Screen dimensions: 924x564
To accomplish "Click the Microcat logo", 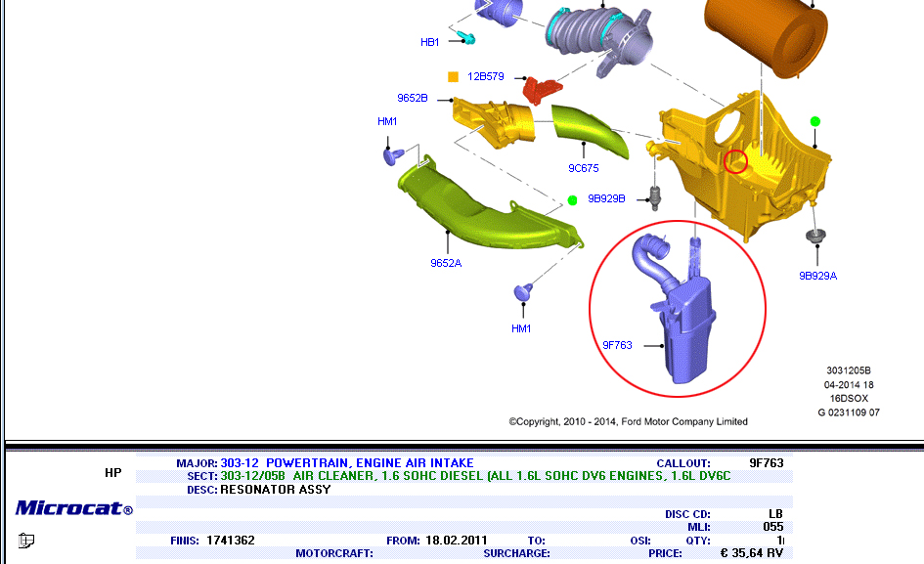I will click(x=73, y=507).
